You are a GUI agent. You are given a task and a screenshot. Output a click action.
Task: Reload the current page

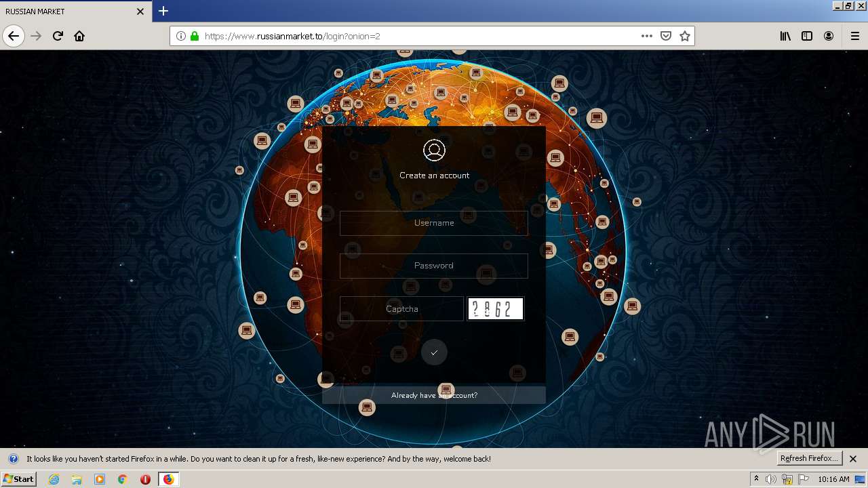58,36
